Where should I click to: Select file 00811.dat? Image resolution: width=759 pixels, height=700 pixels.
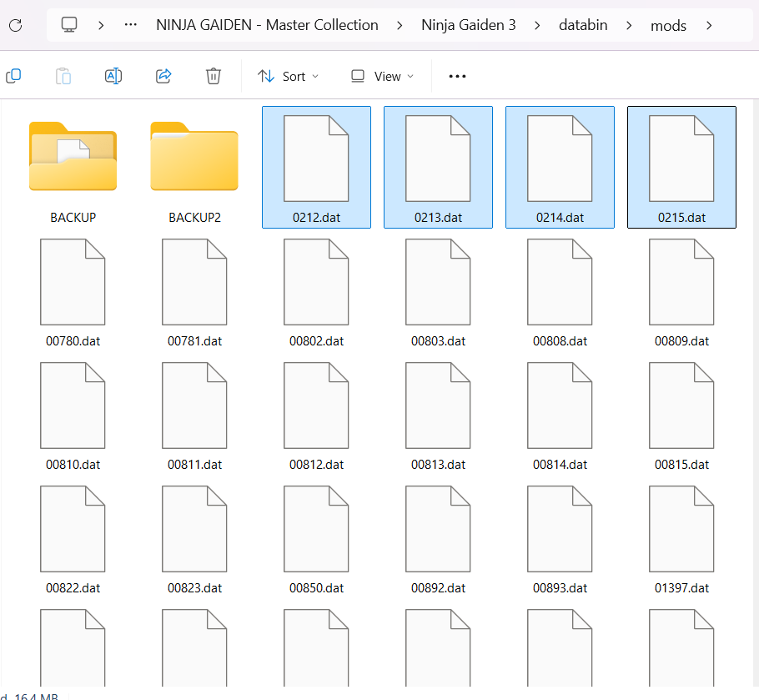pos(194,415)
